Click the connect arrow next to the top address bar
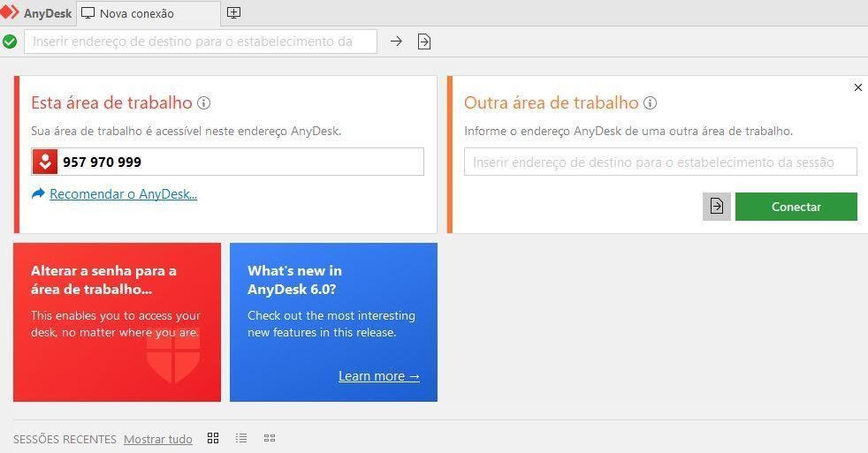The width and height of the screenshot is (868, 453). pyautogui.click(x=396, y=41)
